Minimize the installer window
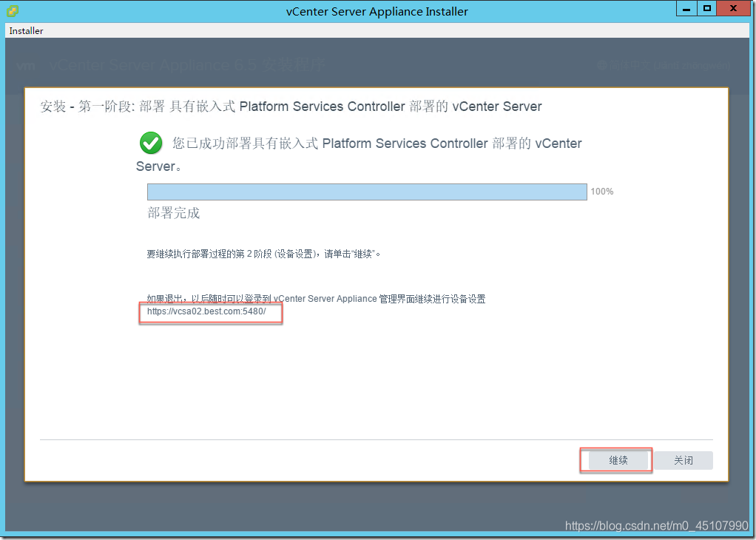 pyautogui.click(x=686, y=9)
